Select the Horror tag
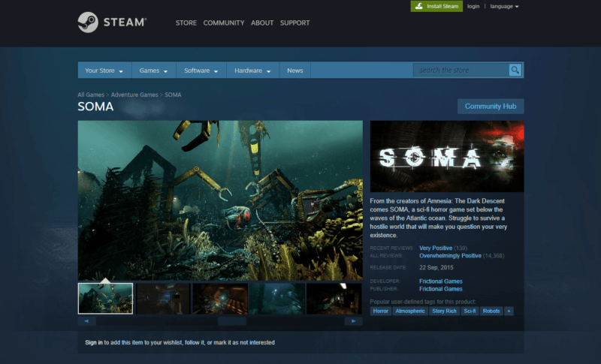 click(x=380, y=311)
